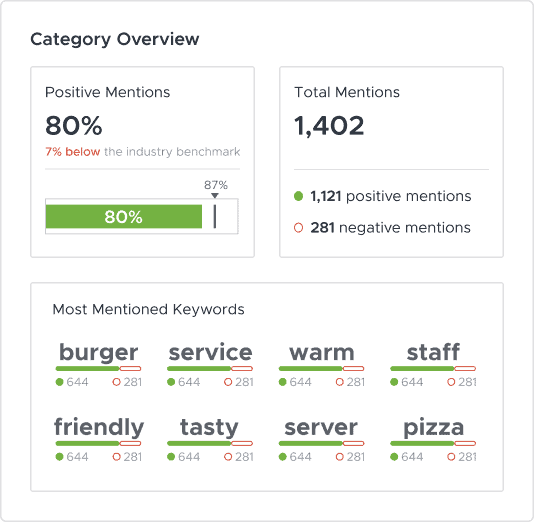This screenshot has width=535, height=523.
Task: Click the green dot under burger keyword
Action: pyautogui.click(x=59, y=382)
